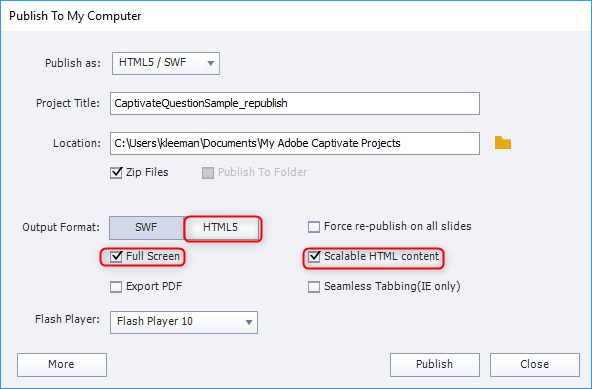Click the Flash Player label
Image resolution: width=592 pixels, height=389 pixels.
(67, 319)
